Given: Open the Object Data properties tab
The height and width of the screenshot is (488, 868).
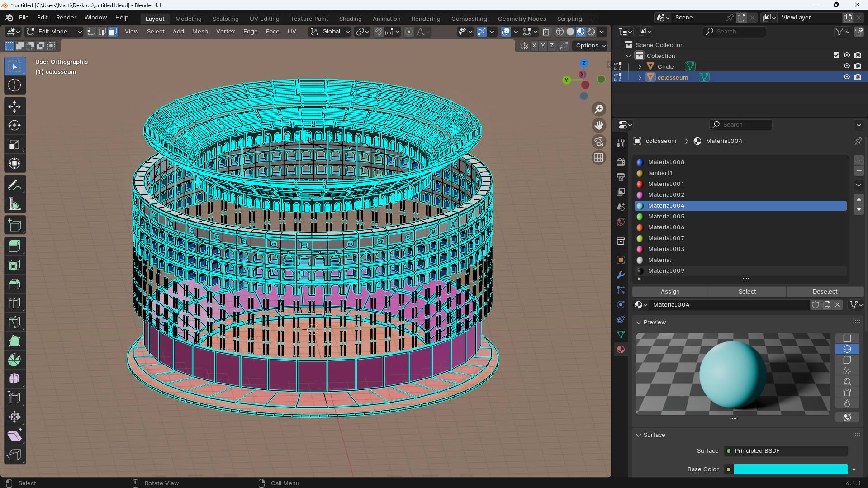Looking at the screenshot, I should (621, 335).
